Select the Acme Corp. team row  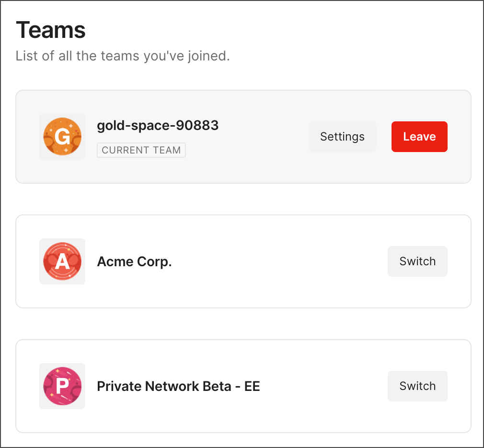click(243, 261)
